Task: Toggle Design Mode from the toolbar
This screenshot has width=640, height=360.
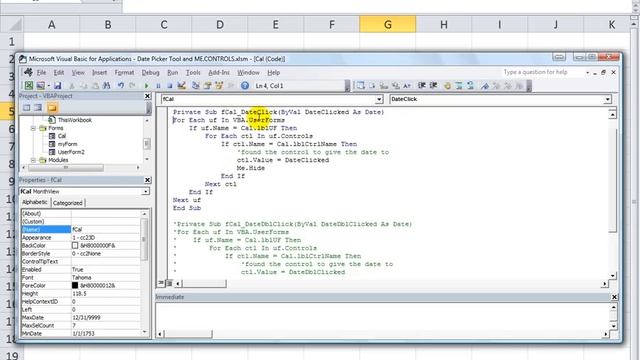Action: [x=182, y=85]
